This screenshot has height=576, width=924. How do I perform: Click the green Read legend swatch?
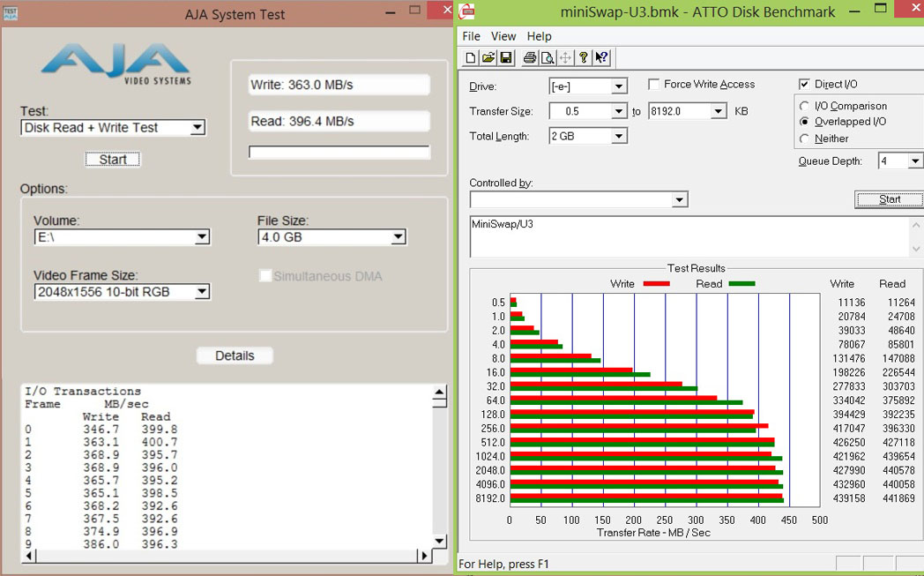(741, 283)
